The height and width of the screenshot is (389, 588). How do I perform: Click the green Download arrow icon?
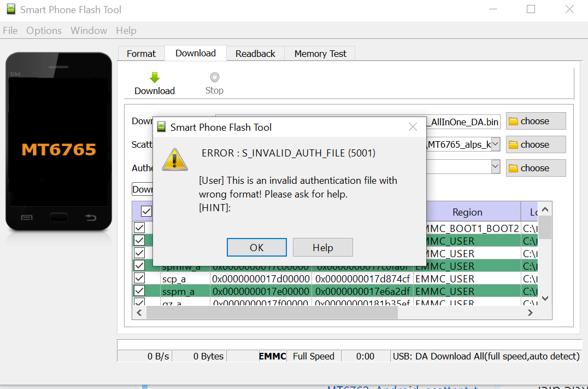(x=155, y=78)
